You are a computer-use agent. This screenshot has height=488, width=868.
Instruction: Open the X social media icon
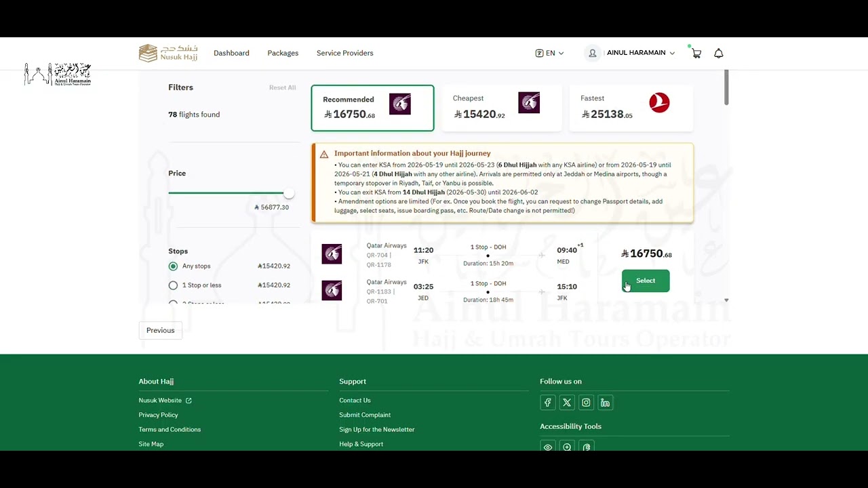click(x=567, y=403)
